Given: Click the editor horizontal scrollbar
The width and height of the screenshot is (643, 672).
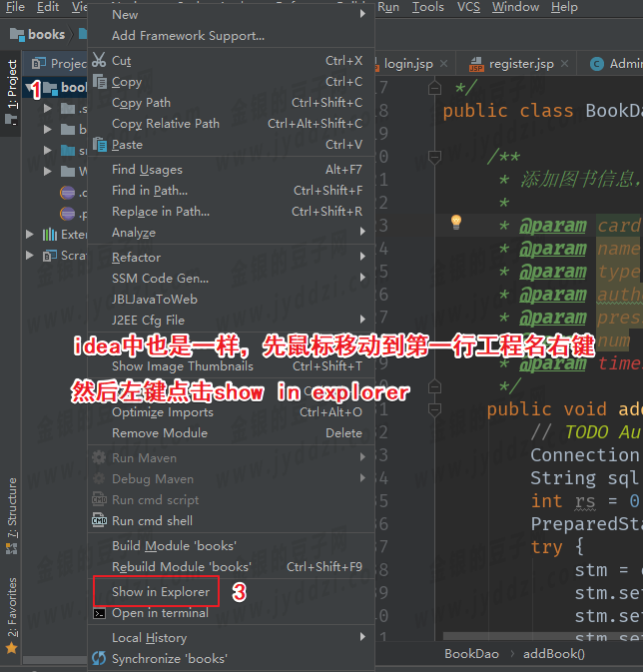Looking at the screenshot, I should click(542, 636).
